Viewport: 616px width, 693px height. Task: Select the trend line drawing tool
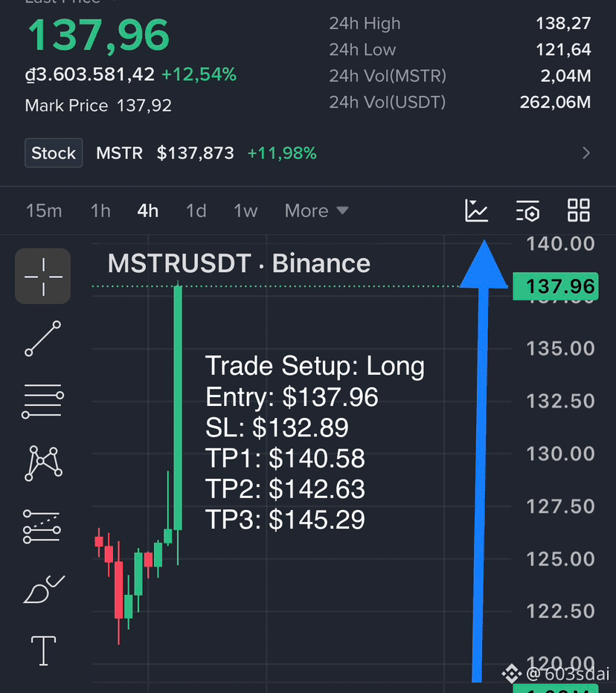[x=43, y=338]
